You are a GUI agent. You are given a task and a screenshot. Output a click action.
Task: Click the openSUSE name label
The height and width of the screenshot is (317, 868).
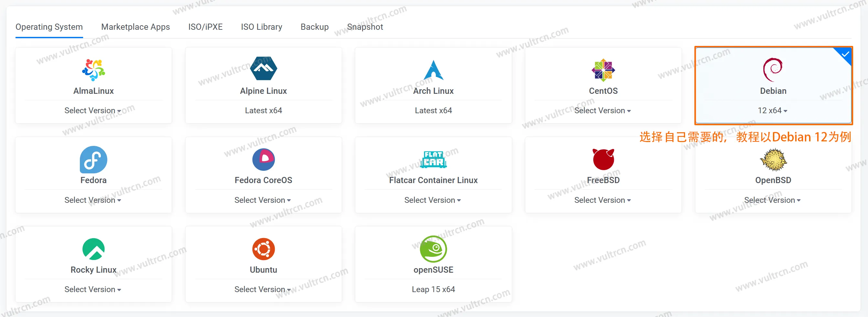(433, 270)
